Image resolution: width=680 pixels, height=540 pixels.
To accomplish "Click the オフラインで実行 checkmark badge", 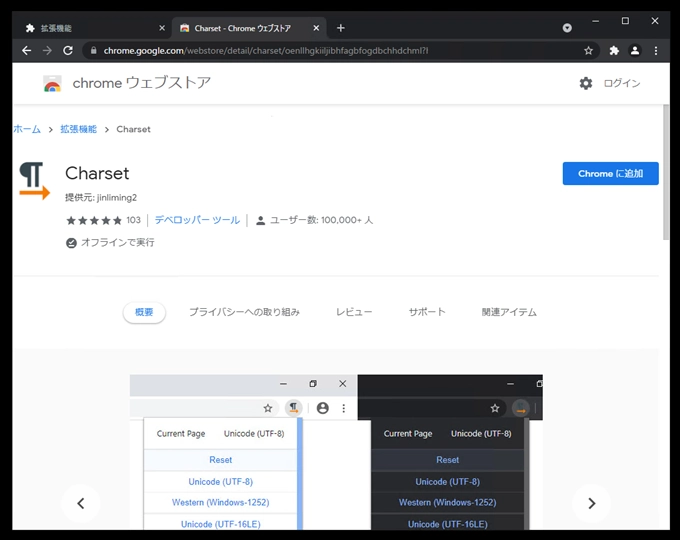I will click(x=71, y=243).
